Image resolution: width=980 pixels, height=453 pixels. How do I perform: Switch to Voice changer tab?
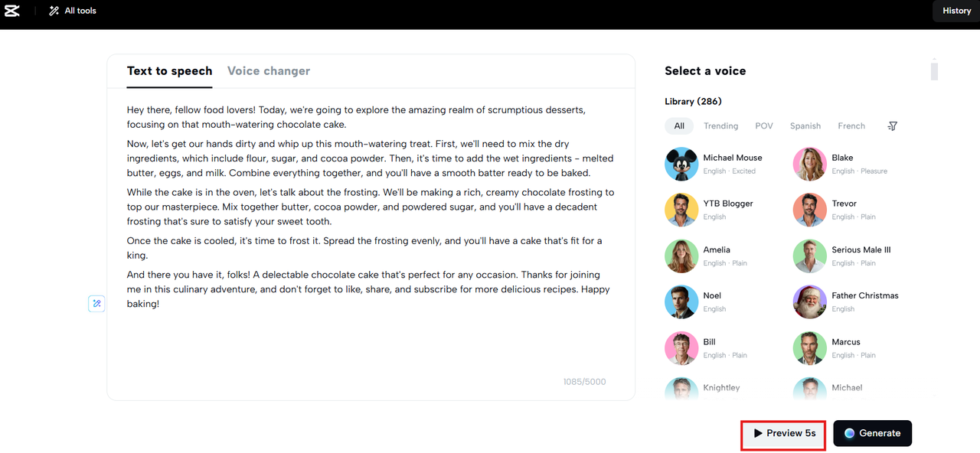tap(268, 71)
